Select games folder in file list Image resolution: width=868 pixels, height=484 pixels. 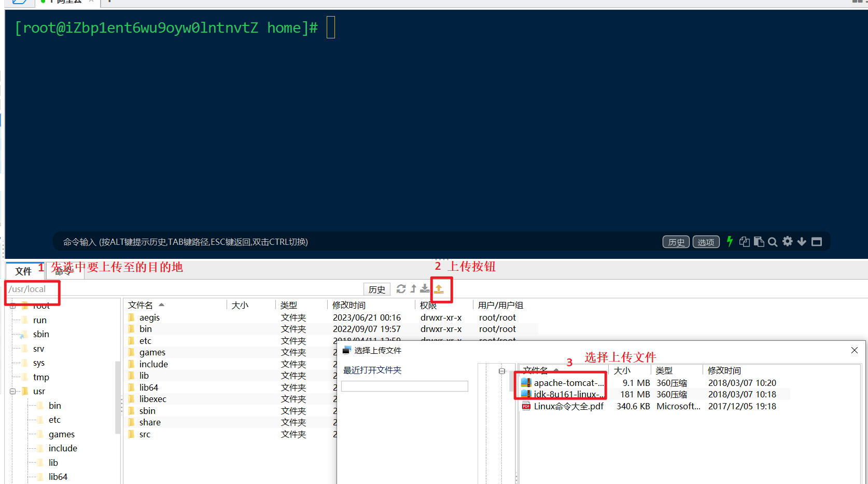click(x=152, y=352)
